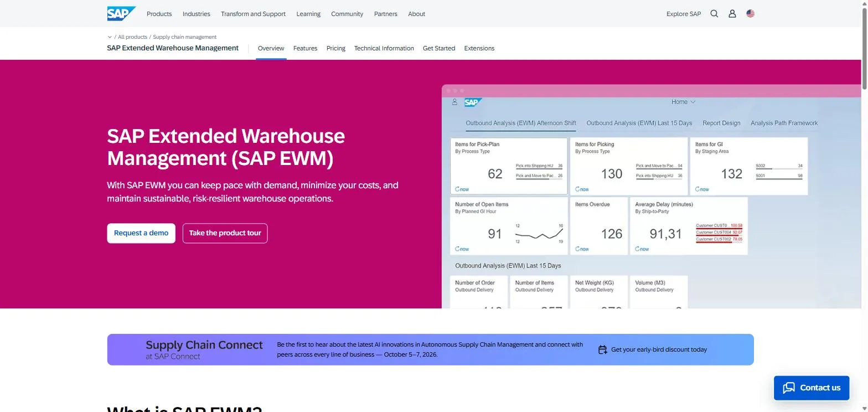Select the country flag icon
Viewport: 868px width, 412px height.
click(x=750, y=14)
